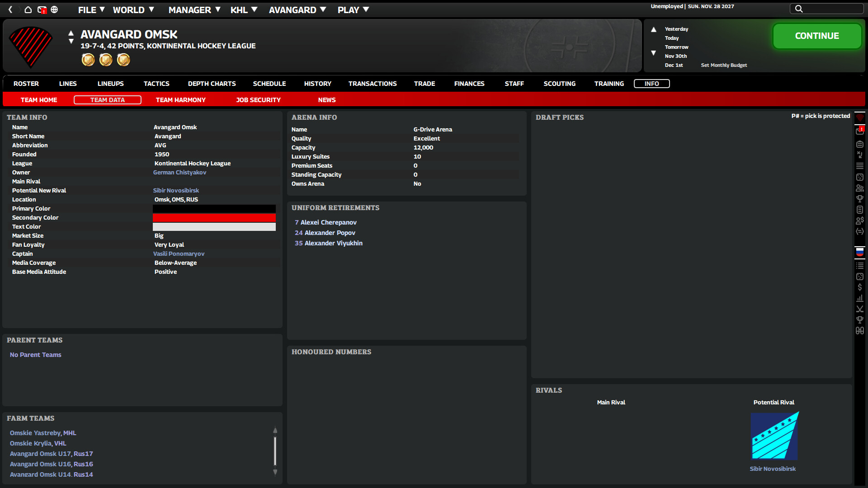Viewport: 868px width, 488px height.
Task: Open farm team Omskie Yastreby, MHL
Action: pyautogui.click(x=42, y=433)
